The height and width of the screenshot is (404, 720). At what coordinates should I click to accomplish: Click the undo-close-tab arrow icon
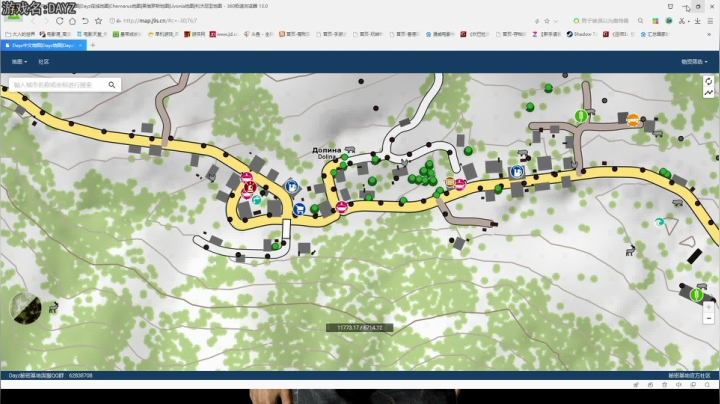85,21
